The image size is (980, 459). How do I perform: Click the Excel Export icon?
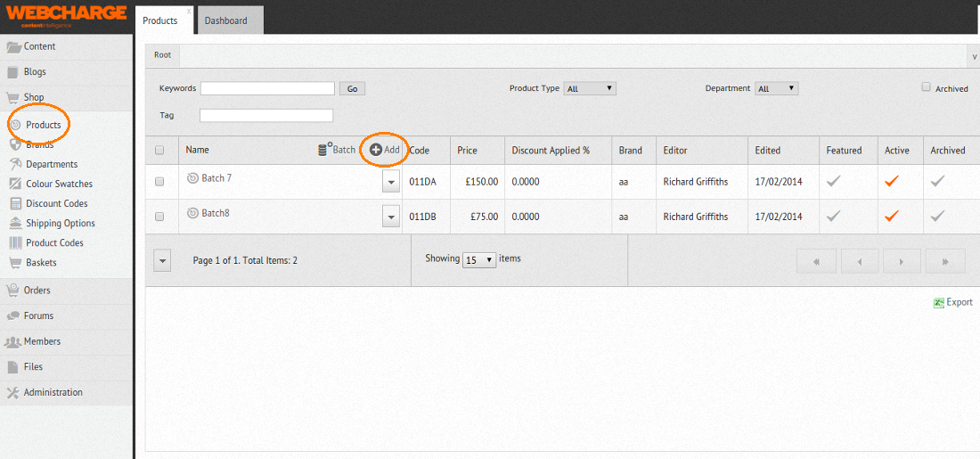(x=939, y=302)
